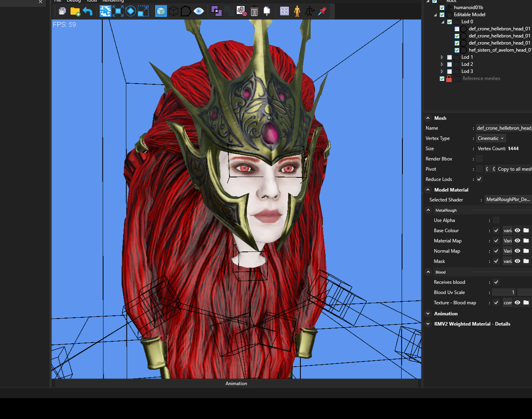Collapse the Lod 0 tree node
This screenshot has width=532, height=419.
coord(443,22)
